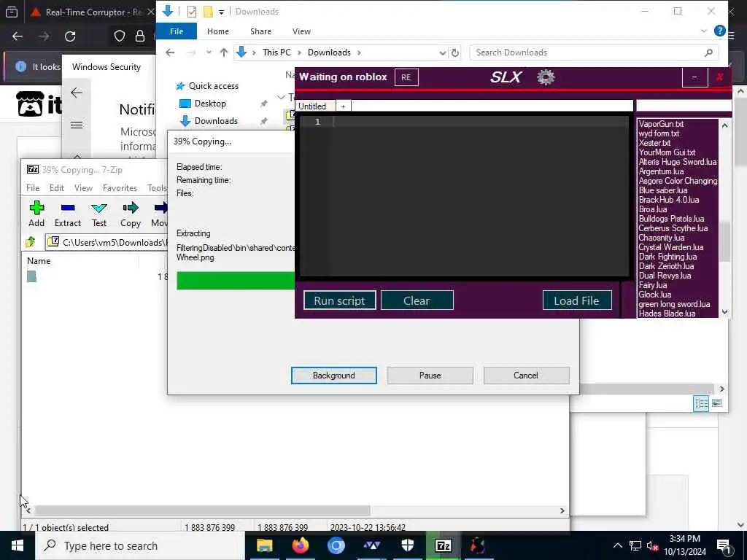
Task: Go up one folder in 7-Zip
Action: pyautogui.click(x=31, y=242)
